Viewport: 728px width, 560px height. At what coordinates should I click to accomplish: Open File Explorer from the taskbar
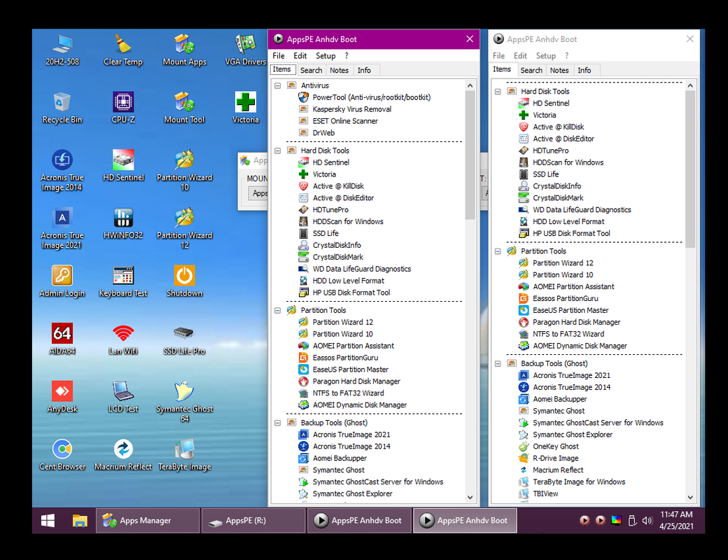click(80, 521)
